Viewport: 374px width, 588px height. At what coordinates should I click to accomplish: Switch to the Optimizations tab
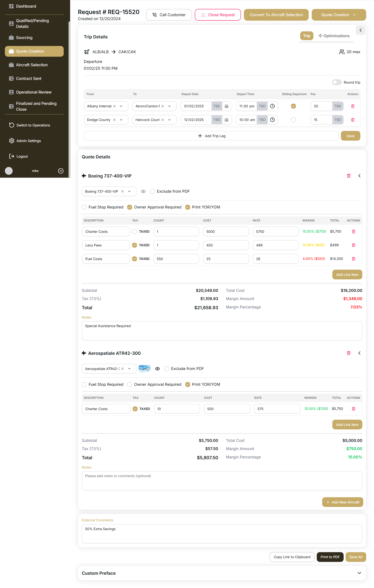(x=334, y=36)
